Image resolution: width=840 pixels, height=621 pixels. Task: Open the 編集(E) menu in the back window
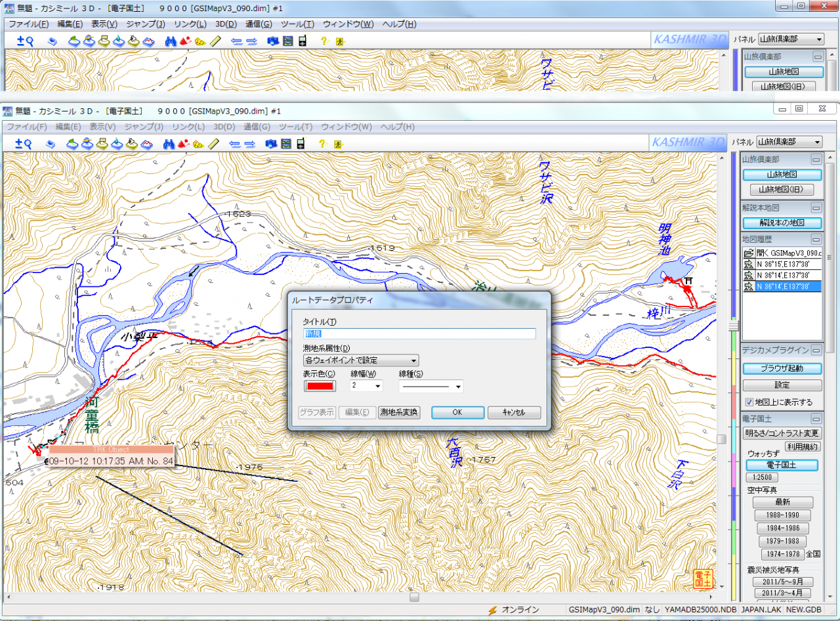70,24
